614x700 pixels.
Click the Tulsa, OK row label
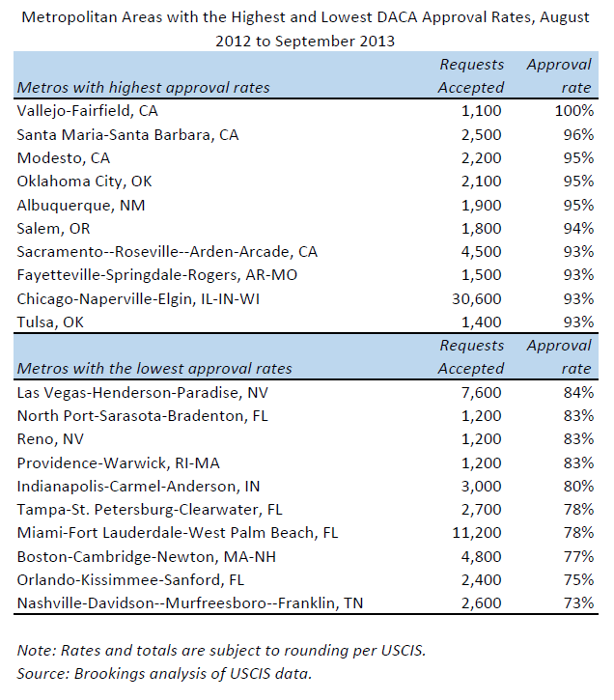click(53, 322)
